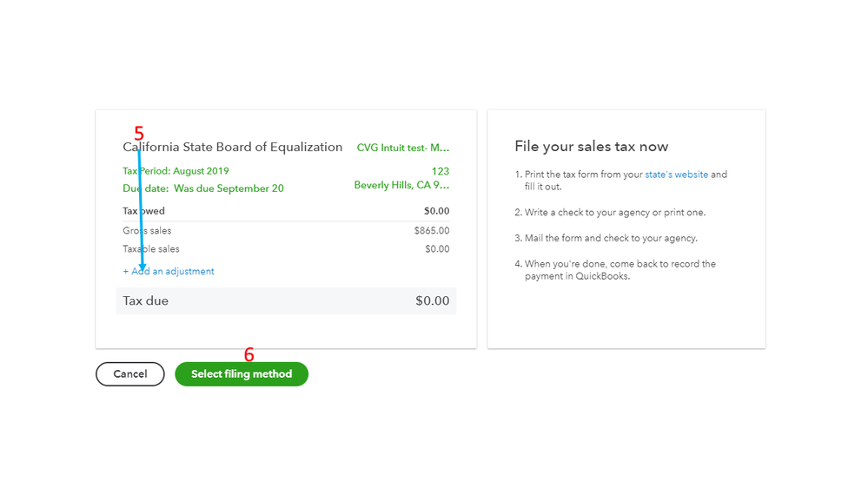Image resolution: width=868 pixels, height=488 pixels.
Task: Click the Tax due total label
Action: (146, 301)
